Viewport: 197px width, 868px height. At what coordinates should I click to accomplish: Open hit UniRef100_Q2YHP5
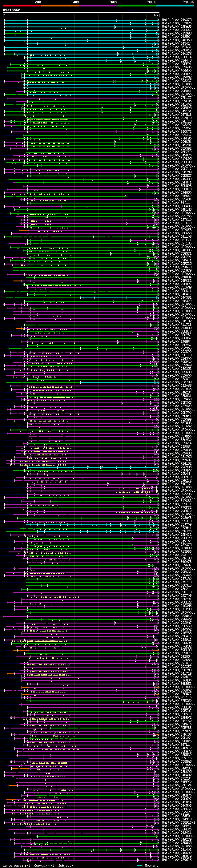click(177, 23)
